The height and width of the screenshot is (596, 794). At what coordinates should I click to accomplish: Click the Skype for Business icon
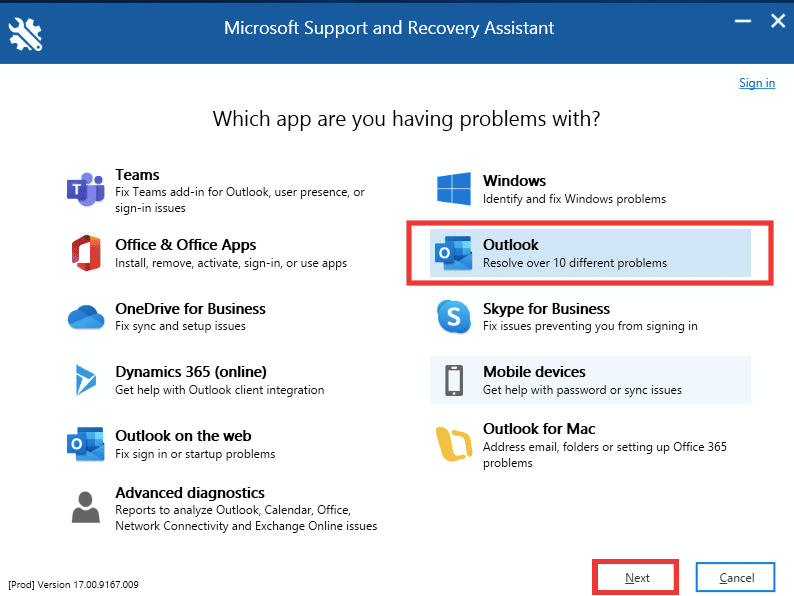click(x=454, y=317)
